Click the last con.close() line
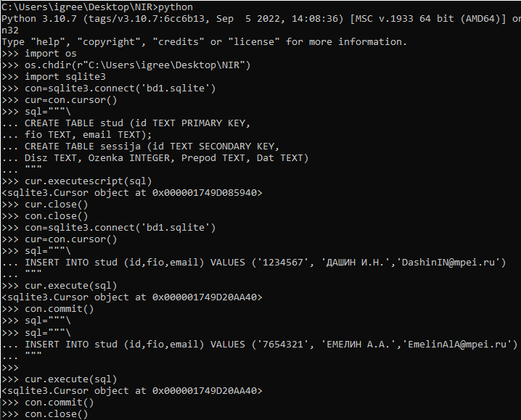Viewport: 521px width, 420px height. tap(45, 414)
